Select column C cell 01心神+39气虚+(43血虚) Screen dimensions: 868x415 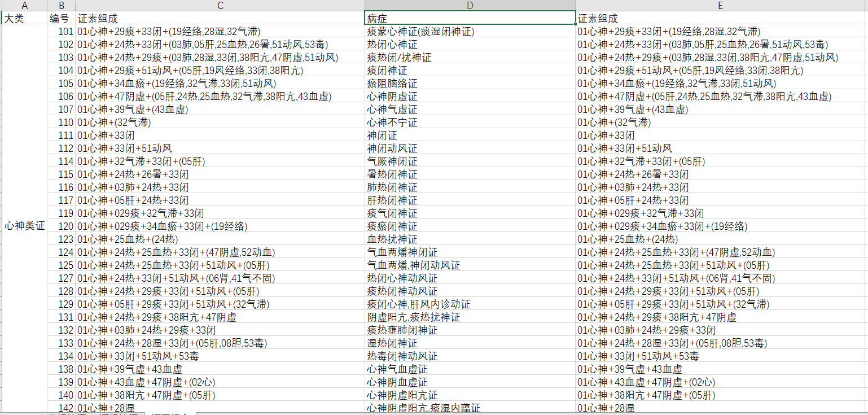point(220,110)
